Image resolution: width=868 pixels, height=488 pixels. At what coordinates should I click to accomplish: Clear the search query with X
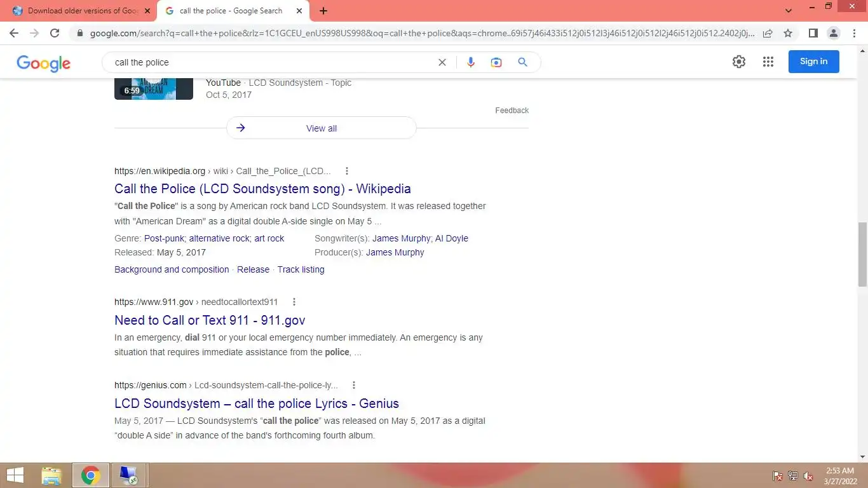coord(442,62)
